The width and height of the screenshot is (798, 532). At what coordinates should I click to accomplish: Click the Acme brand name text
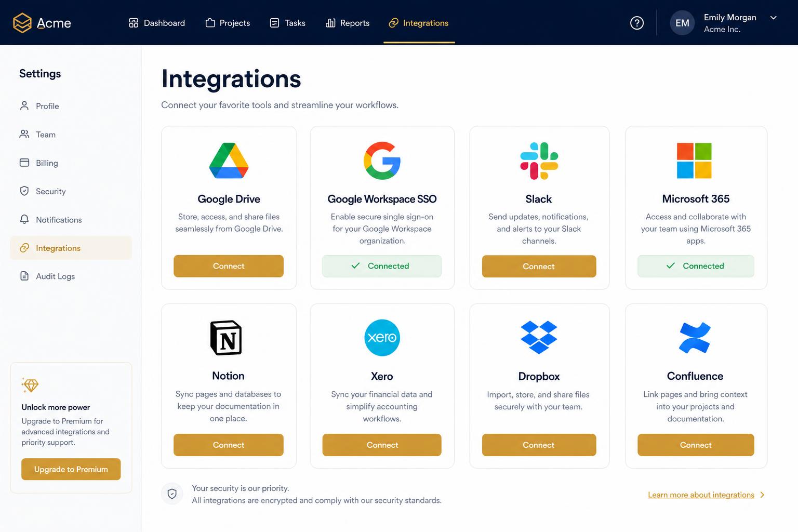pyautogui.click(x=54, y=23)
